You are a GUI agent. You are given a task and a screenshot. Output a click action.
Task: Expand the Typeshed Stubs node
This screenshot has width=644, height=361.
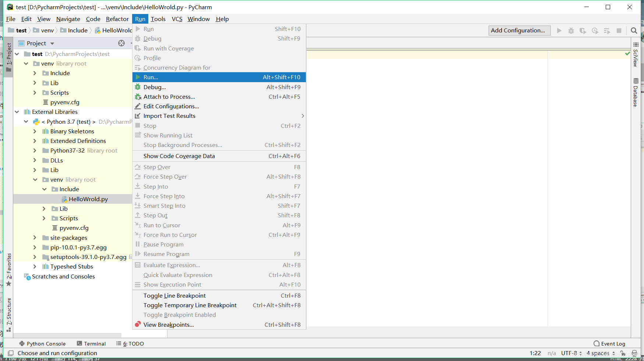click(x=35, y=266)
